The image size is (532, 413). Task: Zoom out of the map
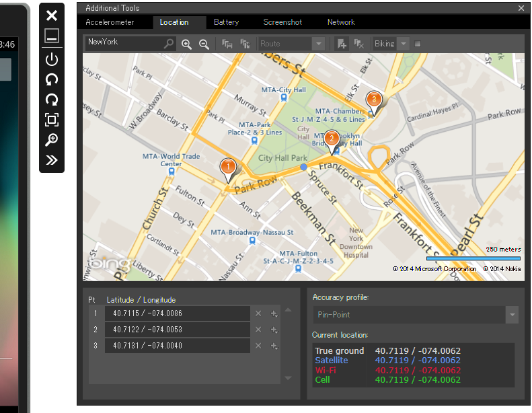tap(204, 44)
